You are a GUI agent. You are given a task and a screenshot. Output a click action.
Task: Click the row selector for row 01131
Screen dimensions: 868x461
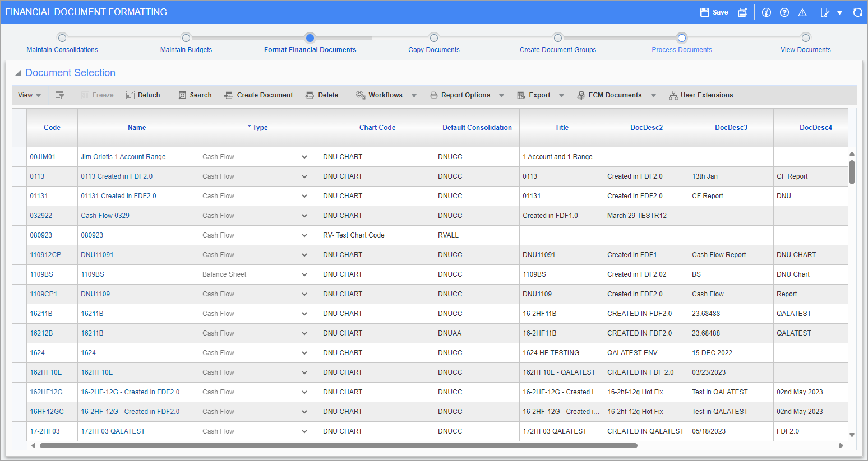(x=20, y=196)
